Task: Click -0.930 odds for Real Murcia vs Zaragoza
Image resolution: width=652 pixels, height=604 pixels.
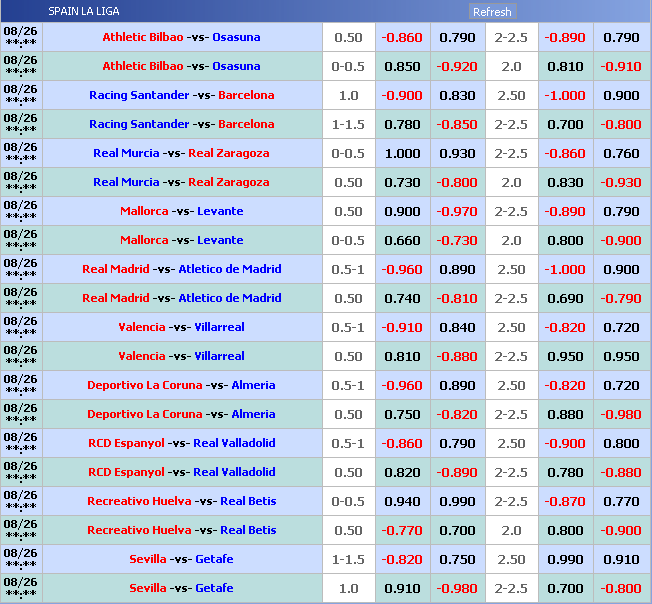Action: click(x=621, y=182)
